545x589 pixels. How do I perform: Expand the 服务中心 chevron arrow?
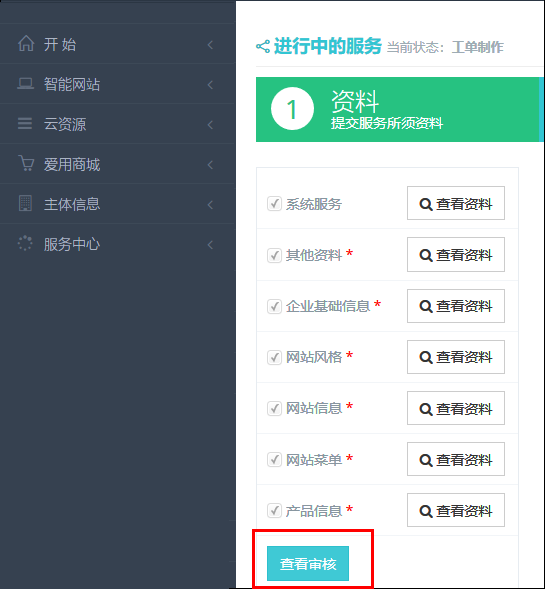(210, 245)
